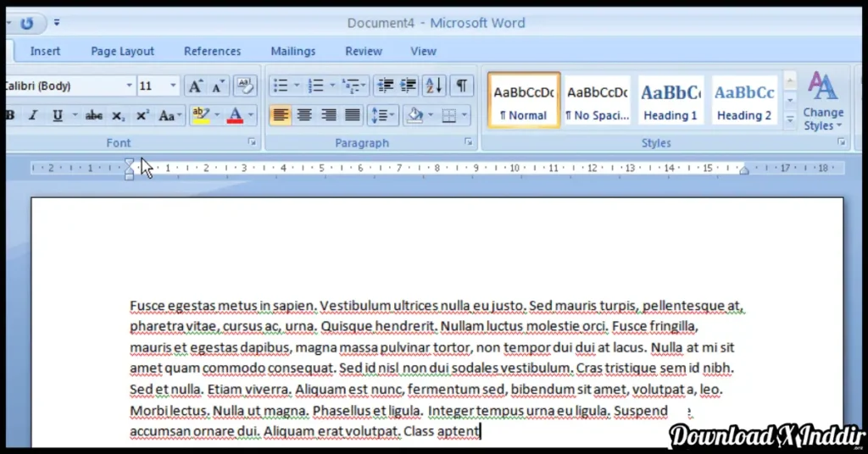Open the Page Layout tab
The height and width of the screenshot is (454, 868).
(122, 52)
